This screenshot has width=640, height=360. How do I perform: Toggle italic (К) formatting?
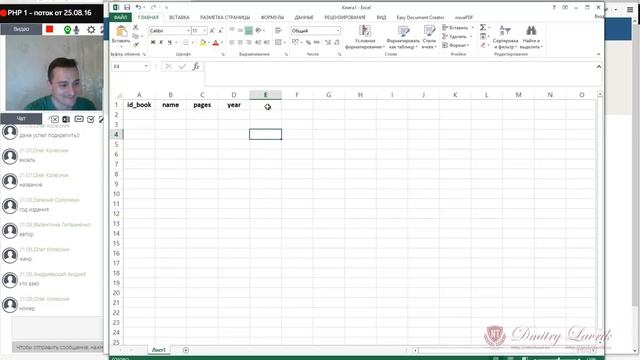click(x=161, y=42)
